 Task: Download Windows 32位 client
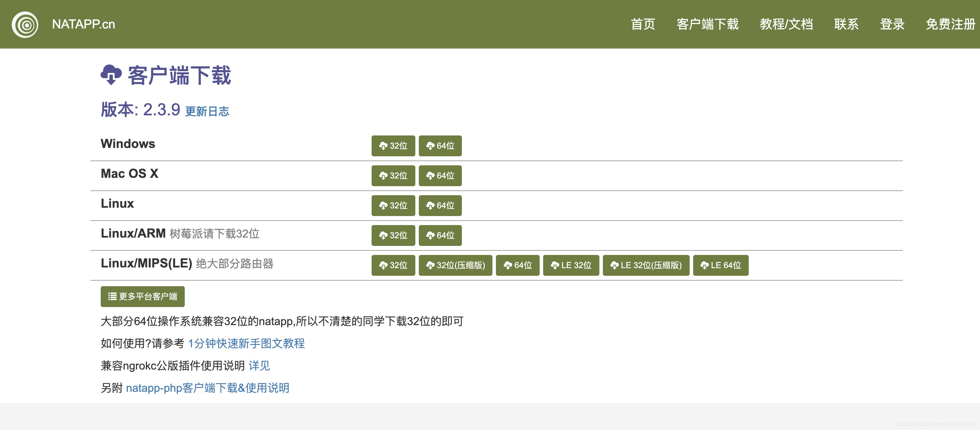(x=393, y=146)
